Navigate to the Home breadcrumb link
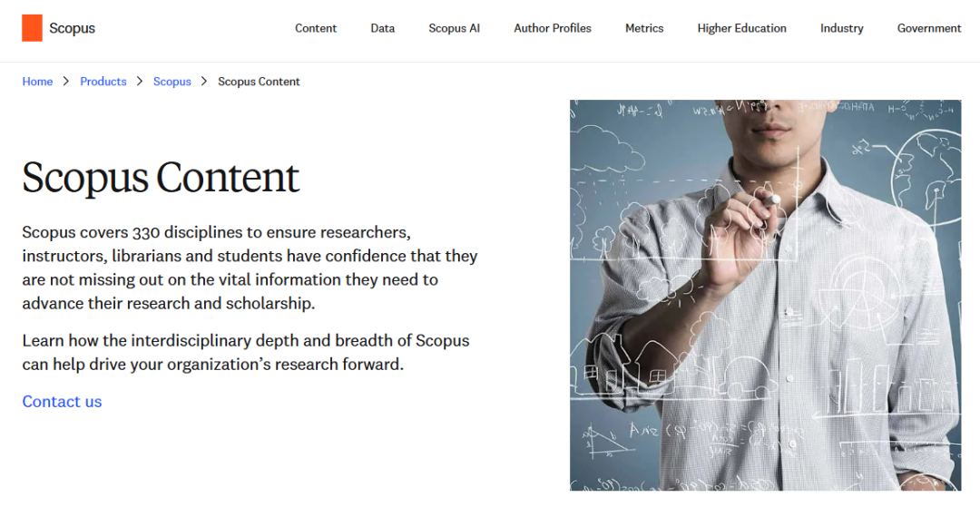Screen dimensions: 980x507 click(x=37, y=82)
